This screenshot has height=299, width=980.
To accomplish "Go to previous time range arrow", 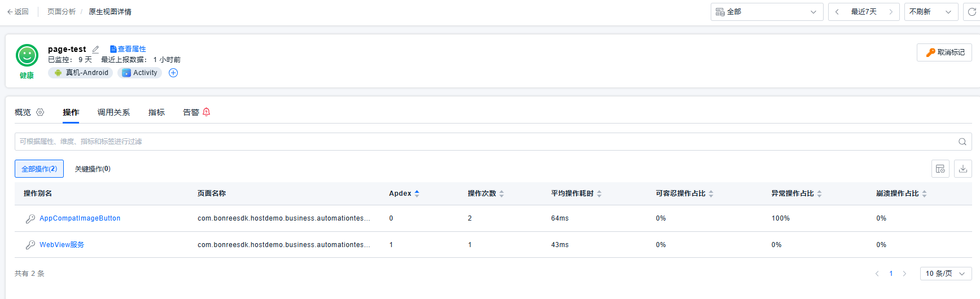I will 837,12.
